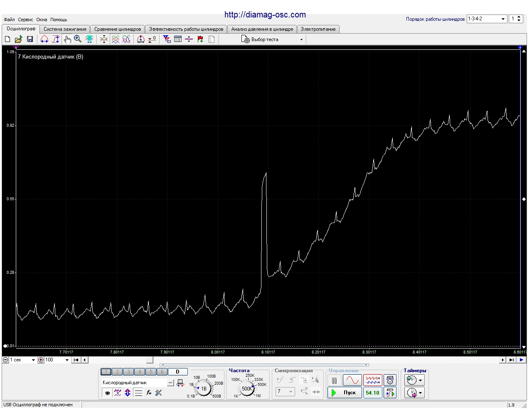This screenshot has height=410, width=532.
Task: Select channel 4 button
Action: (x=140, y=372)
